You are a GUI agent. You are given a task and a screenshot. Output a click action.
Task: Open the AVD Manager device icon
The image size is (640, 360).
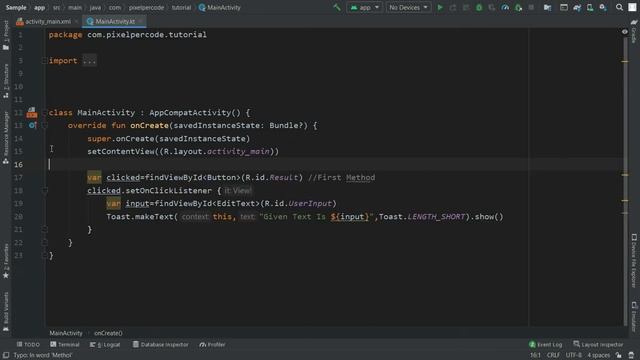(590, 7)
